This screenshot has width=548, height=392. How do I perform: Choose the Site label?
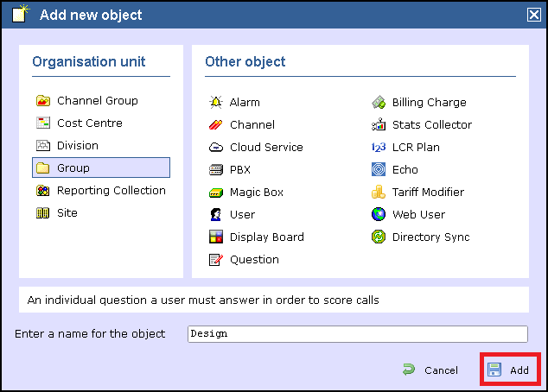coord(67,213)
